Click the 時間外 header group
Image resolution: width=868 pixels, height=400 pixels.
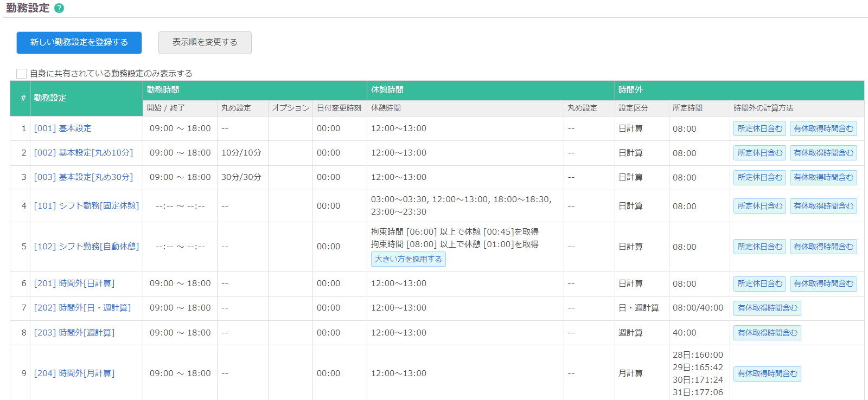pos(630,90)
